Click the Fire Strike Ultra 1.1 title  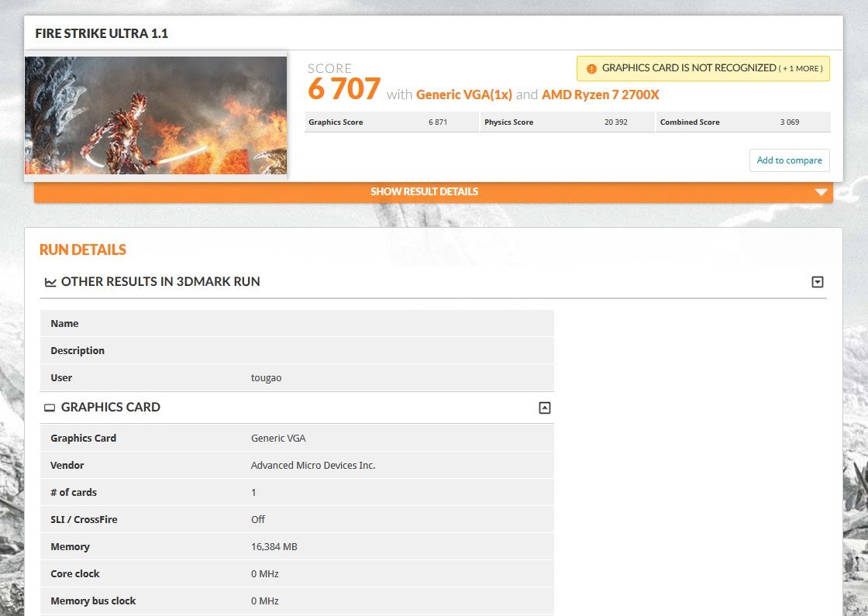[x=102, y=33]
